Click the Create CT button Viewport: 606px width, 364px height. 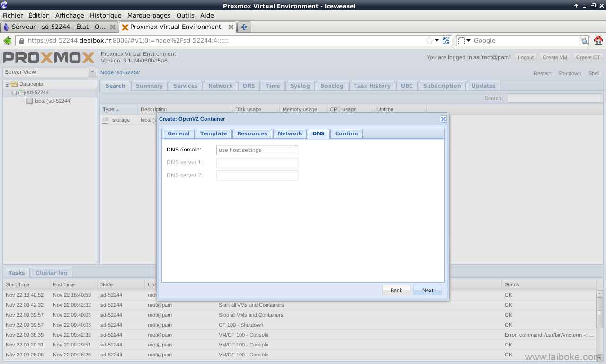click(588, 57)
